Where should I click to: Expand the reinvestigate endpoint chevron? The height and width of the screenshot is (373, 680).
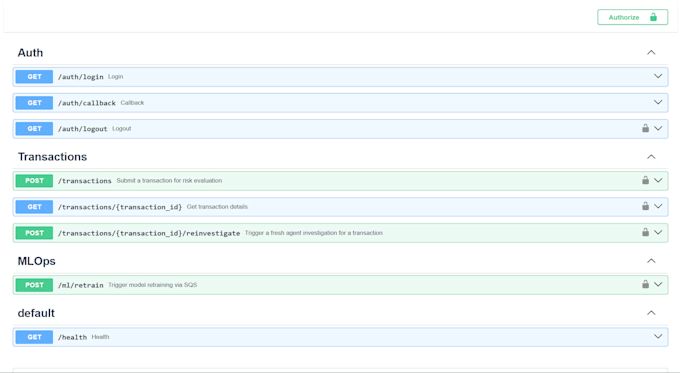coord(658,232)
